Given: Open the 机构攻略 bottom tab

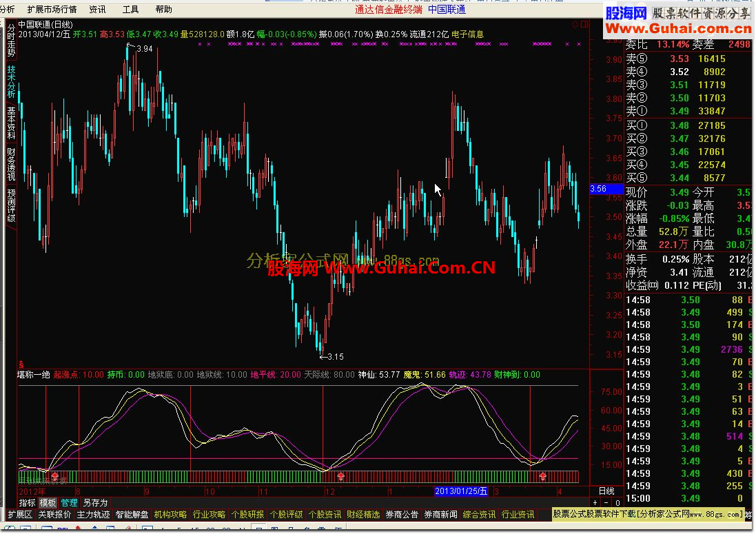Looking at the screenshot, I should tap(170, 515).
